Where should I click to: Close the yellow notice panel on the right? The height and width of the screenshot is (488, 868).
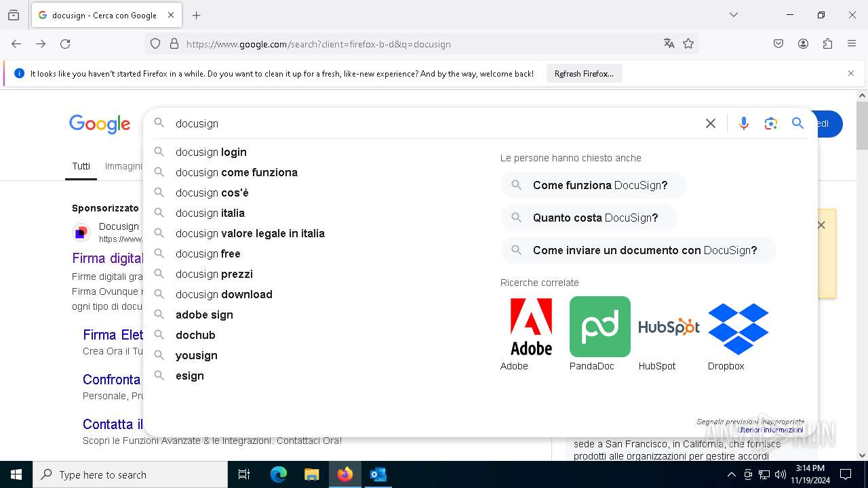821,225
